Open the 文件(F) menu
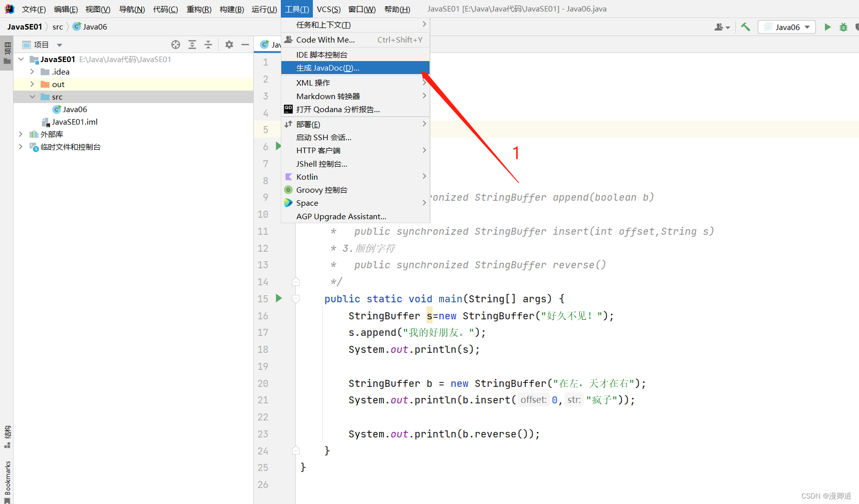The image size is (859, 504). pos(34,9)
